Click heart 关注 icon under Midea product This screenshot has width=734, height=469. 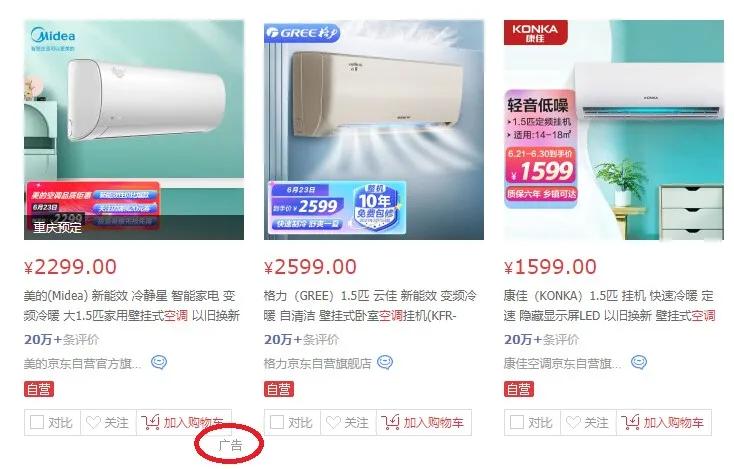pos(93,423)
